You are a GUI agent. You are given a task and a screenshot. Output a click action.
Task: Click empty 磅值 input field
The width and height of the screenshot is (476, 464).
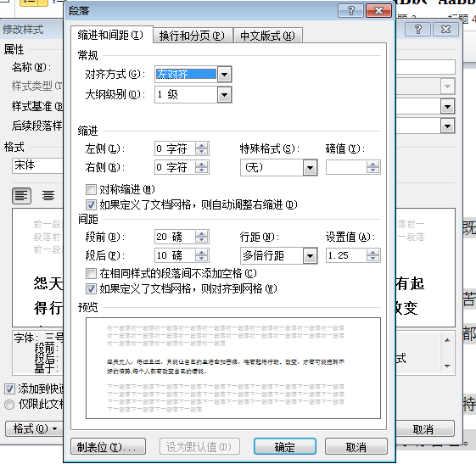(346, 167)
